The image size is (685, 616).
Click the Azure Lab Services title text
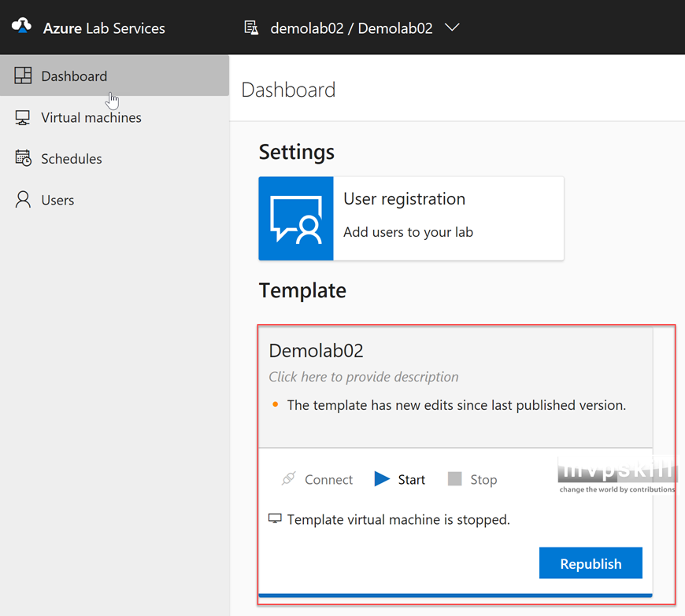[x=104, y=28]
